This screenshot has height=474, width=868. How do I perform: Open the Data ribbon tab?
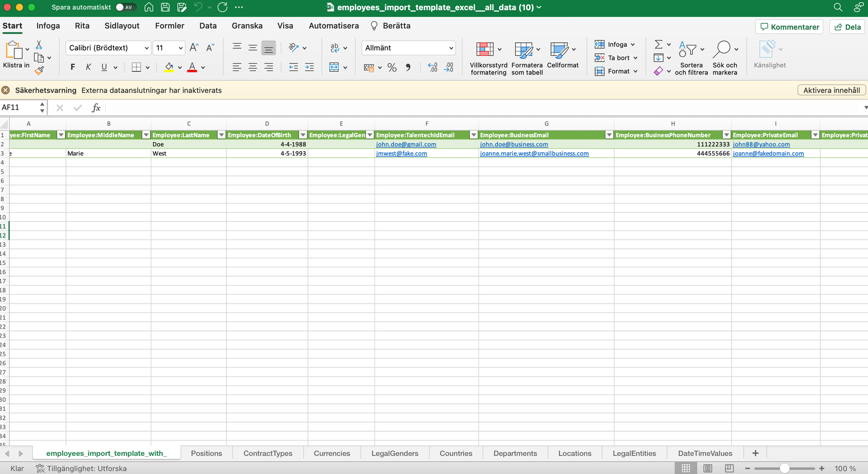click(208, 26)
